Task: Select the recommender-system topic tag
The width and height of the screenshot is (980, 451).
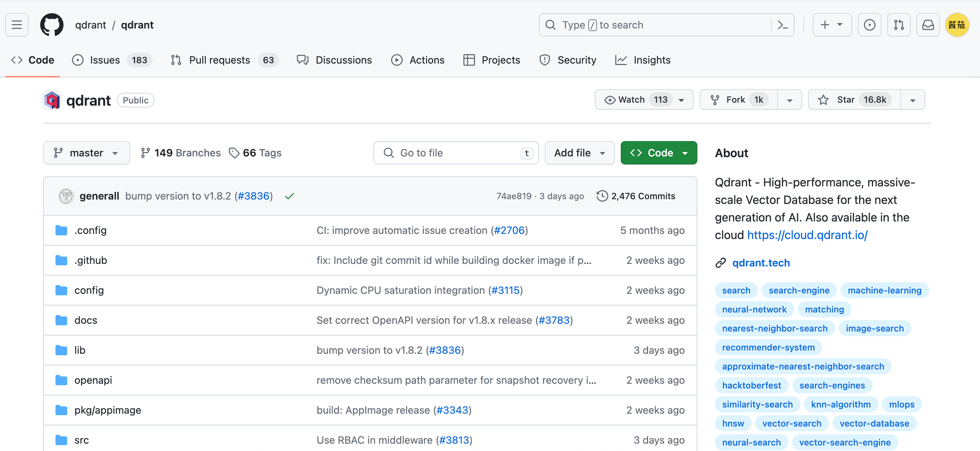Action: pos(768,348)
